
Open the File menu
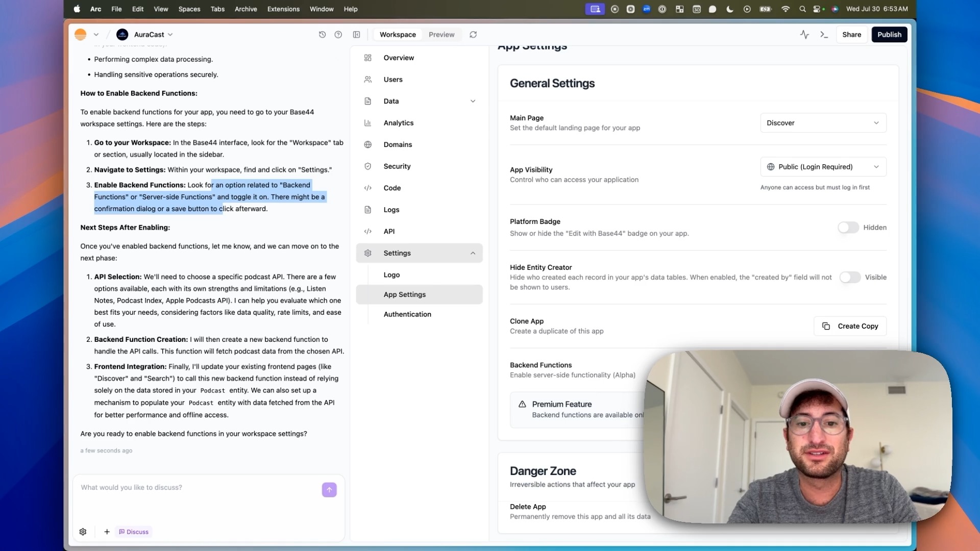click(x=116, y=9)
